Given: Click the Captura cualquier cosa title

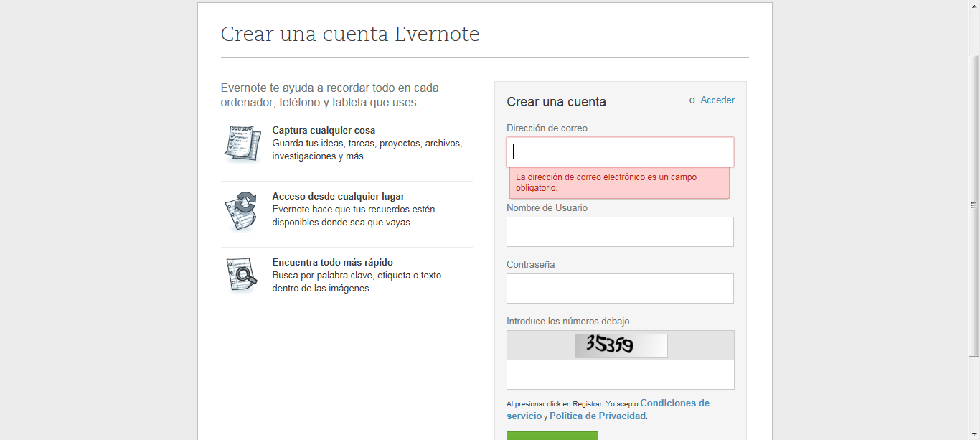Looking at the screenshot, I should pyautogui.click(x=324, y=131).
